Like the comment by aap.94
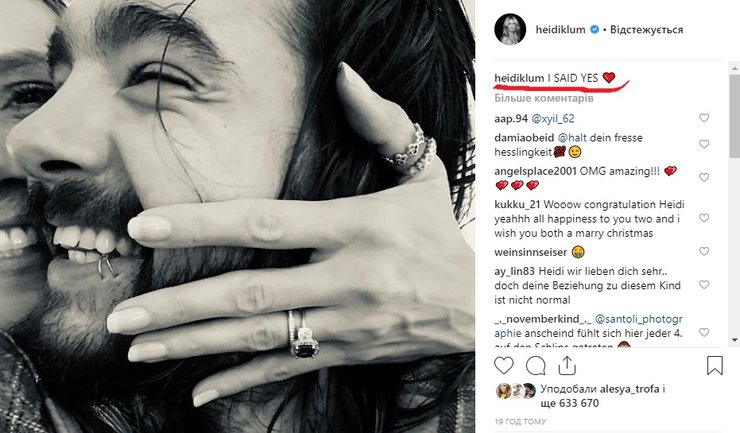 tap(705, 118)
